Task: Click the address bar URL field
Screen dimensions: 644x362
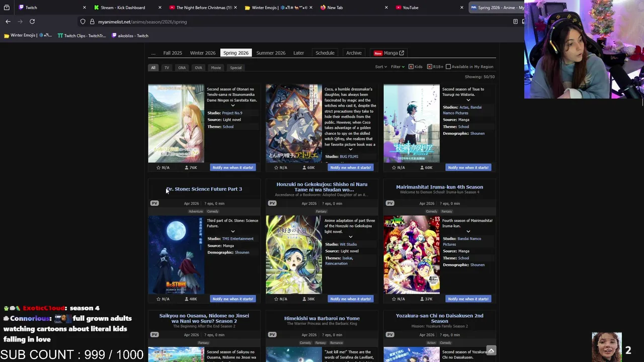Action: coord(302,22)
